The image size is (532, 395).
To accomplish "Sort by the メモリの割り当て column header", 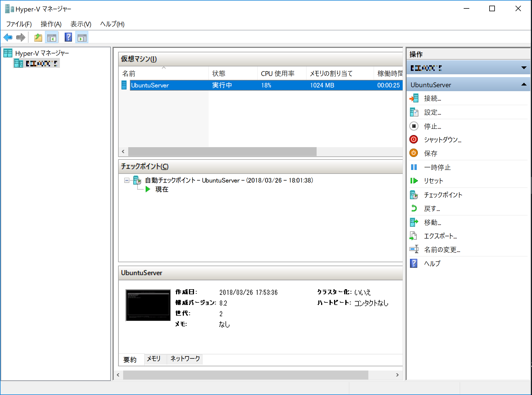I will pos(340,73).
